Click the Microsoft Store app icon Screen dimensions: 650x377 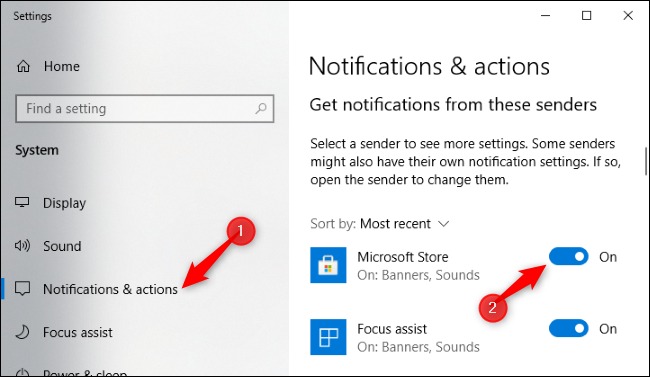(328, 265)
